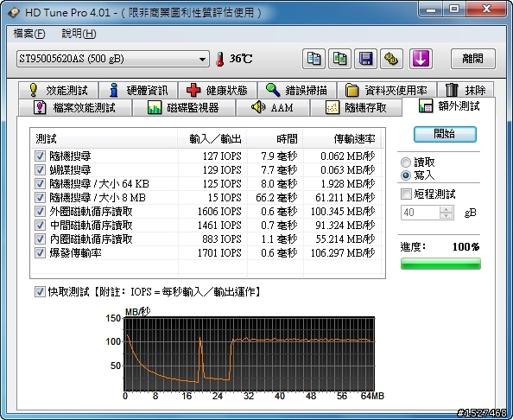Uncheck the 蝴蝶搜尋 test checkbox
This screenshot has width=513, height=420.
(x=40, y=169)
